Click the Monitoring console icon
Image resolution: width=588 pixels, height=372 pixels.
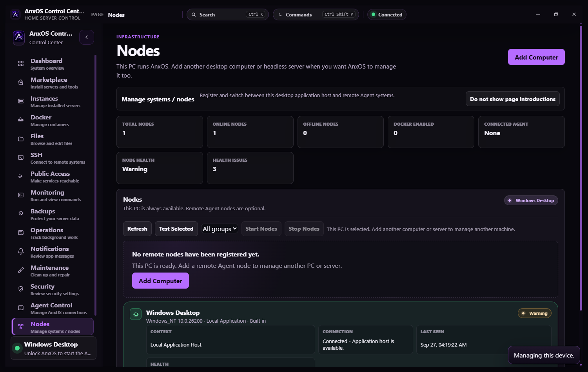pos(21,195)
